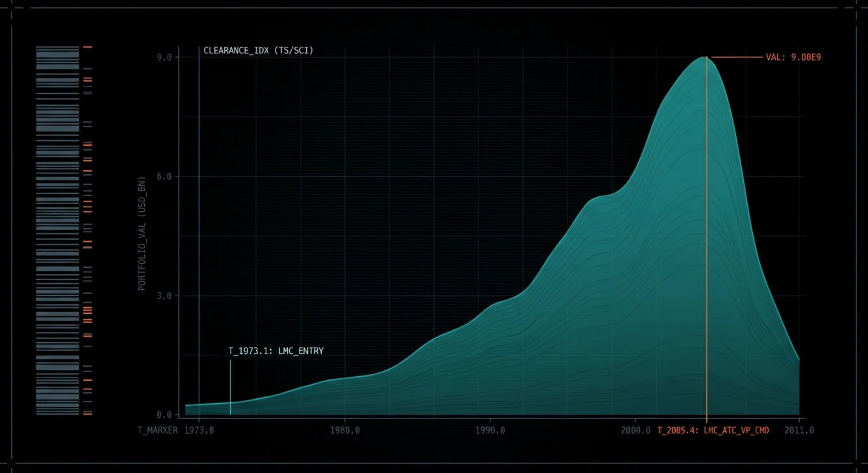Click the T_MARKER axis label
Viewport: 868px width, 473px height.
point(158,430)
